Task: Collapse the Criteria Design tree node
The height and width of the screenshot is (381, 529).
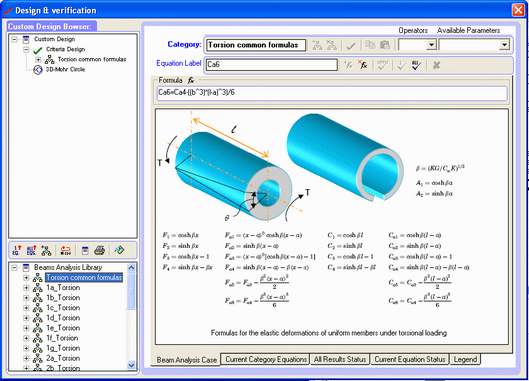Action: (26, 50)
